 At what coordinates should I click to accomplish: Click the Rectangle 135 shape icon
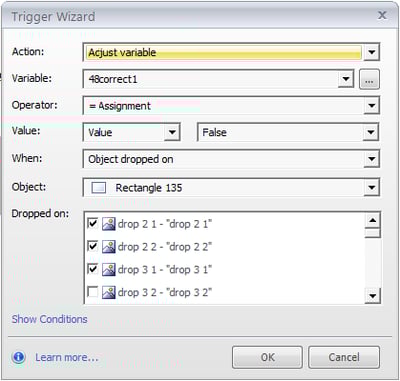pyautogui.click(x=99, y=188)
